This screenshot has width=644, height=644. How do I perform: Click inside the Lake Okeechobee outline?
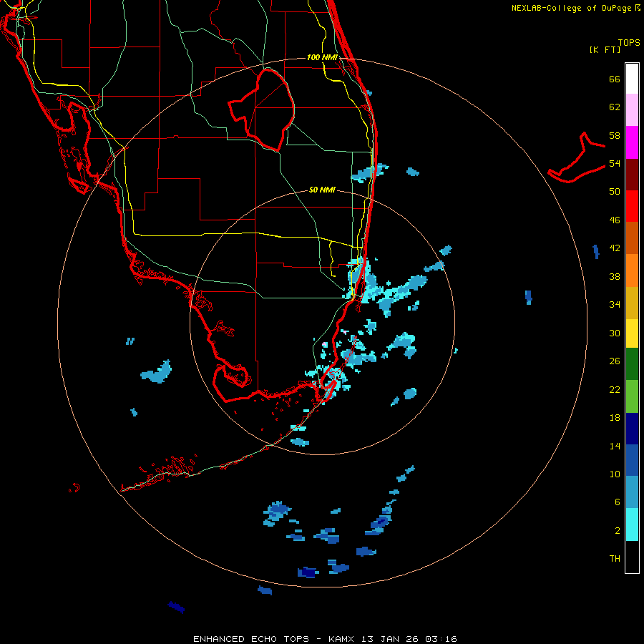click(269, 111)
